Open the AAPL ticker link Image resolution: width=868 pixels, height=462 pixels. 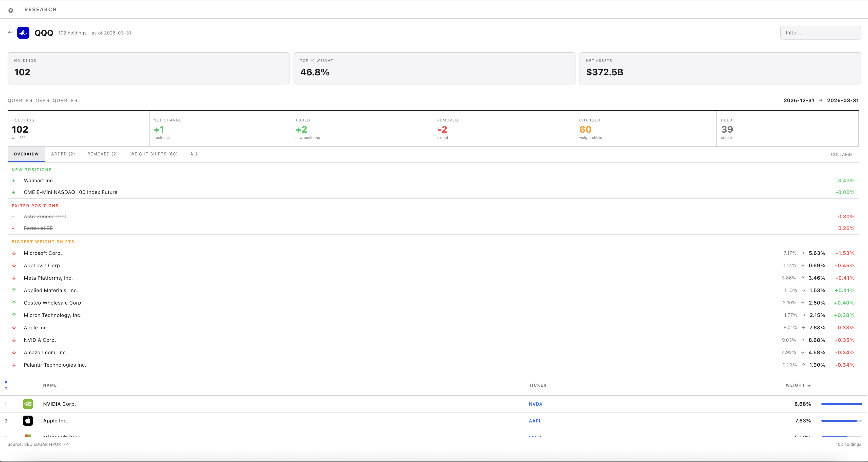pyautogui.click(x=535, y=421)
